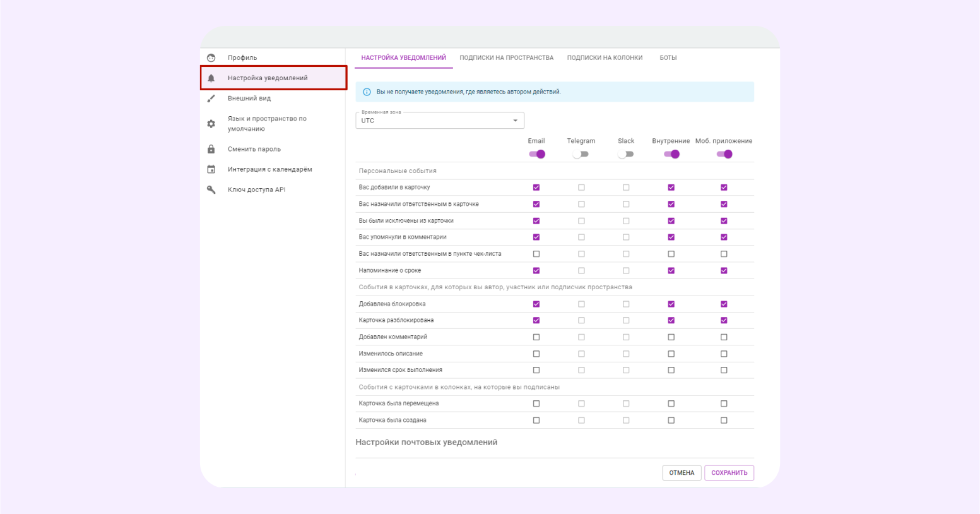The width and height of the screenshot is (980, 514).
Task: Uncheck Email for Вас упомянули в комментарии
Action: coord(536,237)
